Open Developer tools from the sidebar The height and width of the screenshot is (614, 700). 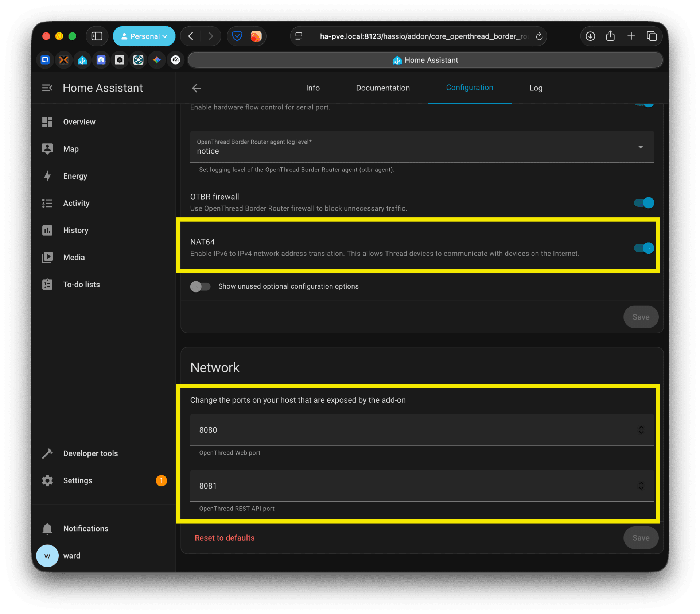point(90,453)
